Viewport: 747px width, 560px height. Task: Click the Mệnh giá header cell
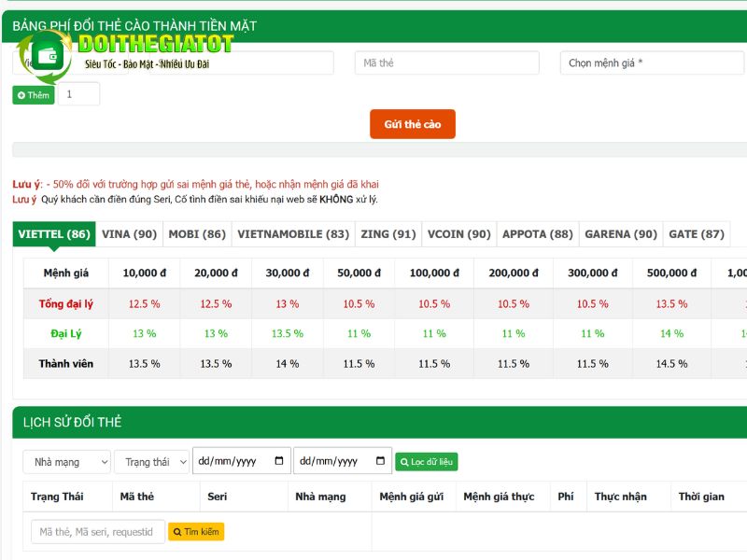point(65,273)
